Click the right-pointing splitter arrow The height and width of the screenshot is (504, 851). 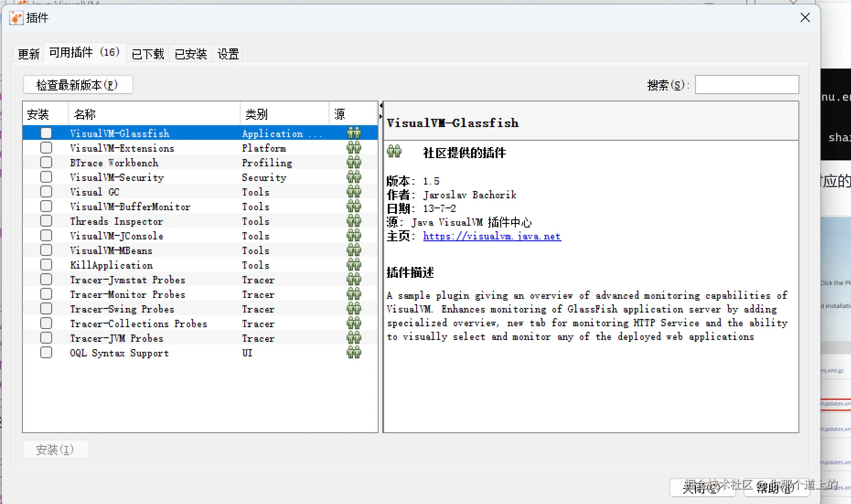[380, 117]
